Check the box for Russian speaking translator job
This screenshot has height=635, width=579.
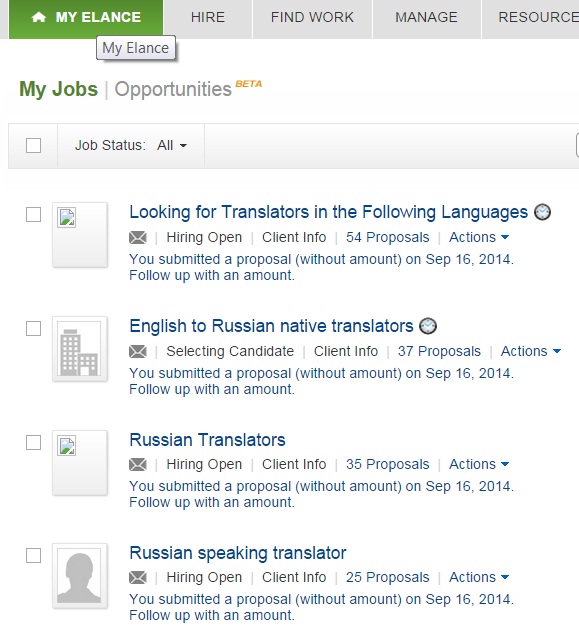tap(33, 555)
